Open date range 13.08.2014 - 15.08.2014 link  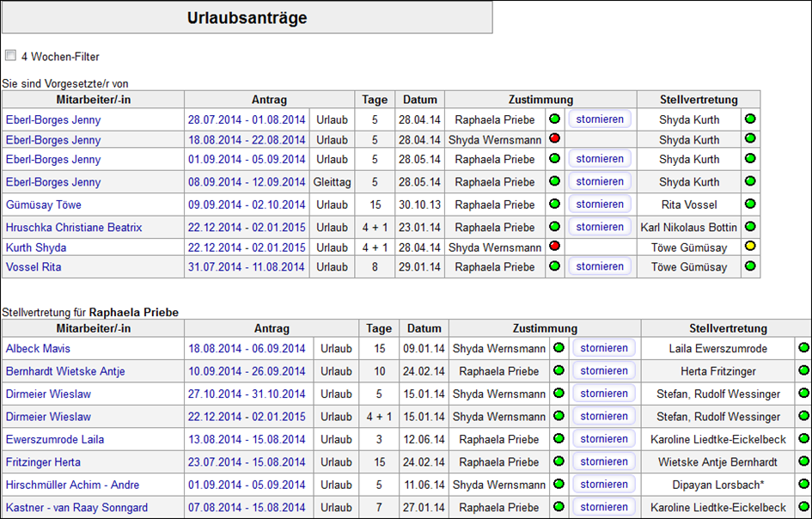pyautogui.click(x=247, y=439)
